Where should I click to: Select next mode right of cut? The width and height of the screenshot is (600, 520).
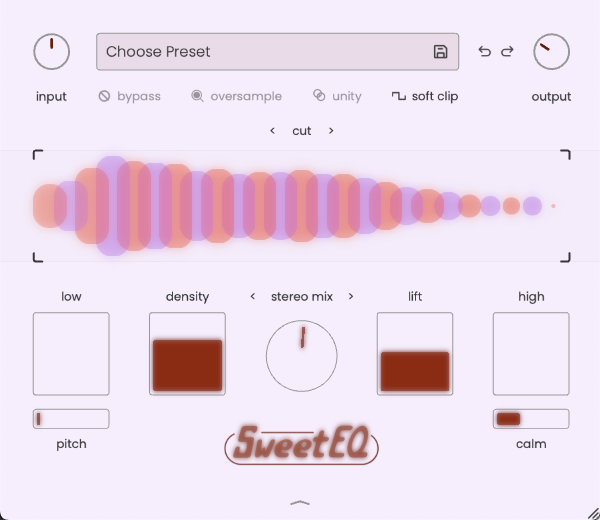coord(331,131)
